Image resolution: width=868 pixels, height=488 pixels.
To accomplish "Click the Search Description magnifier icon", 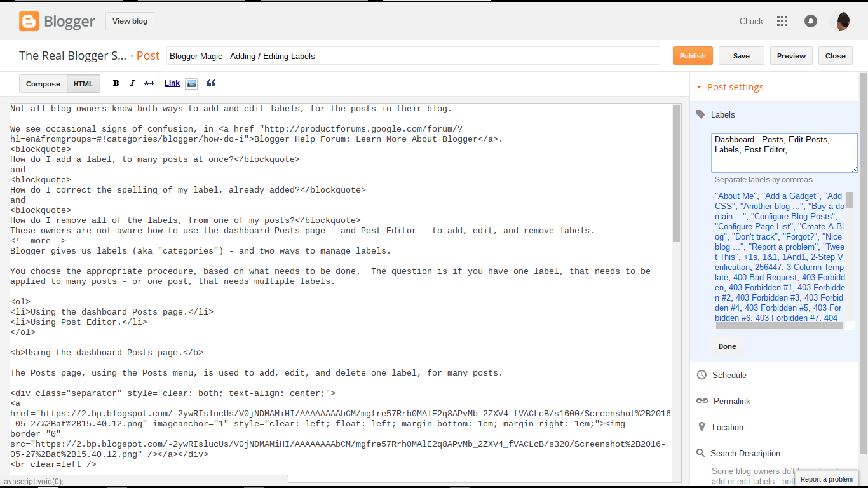I will coord(701,453).
